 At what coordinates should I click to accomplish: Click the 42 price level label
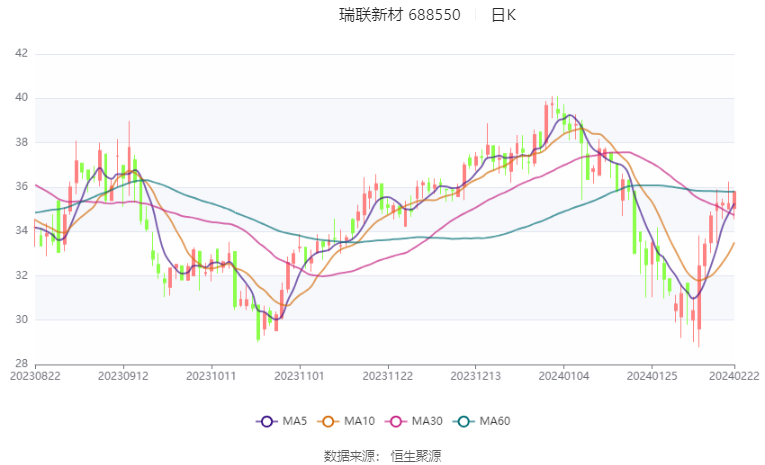pyautogui.click(x=20, y=54)
